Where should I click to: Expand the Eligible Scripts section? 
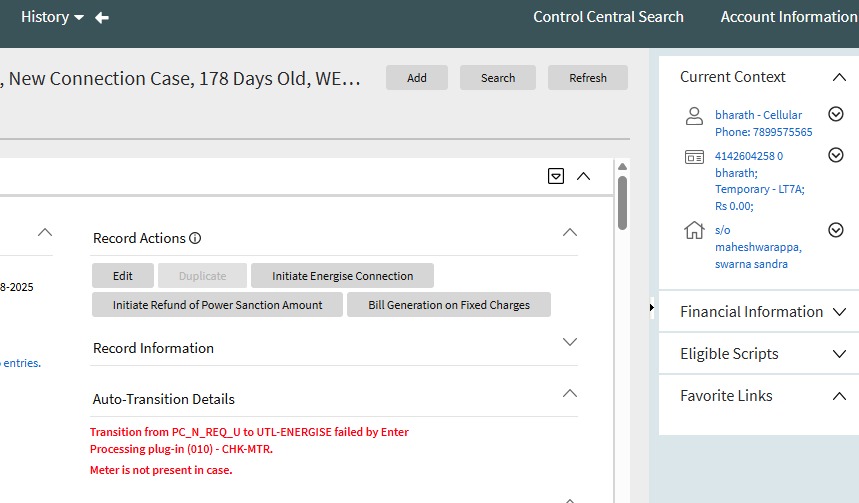tap(839, 354)
